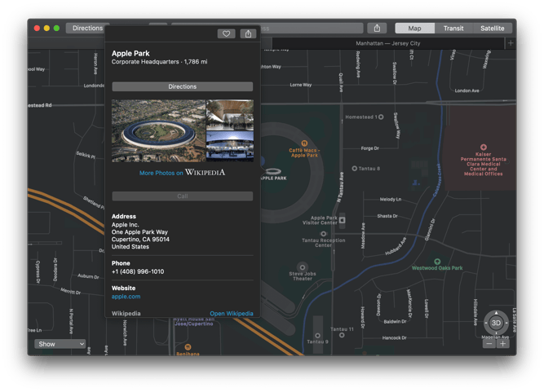The width and height of the screenshot is (544, 392).
Task: Switch to Satellite view
Action: click(493, 28)
